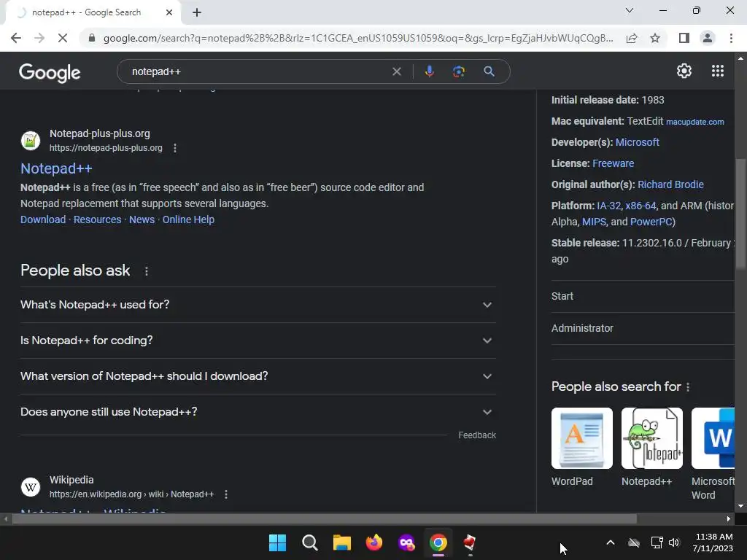Open the Online Help sitelink

(x=188, y=219)
